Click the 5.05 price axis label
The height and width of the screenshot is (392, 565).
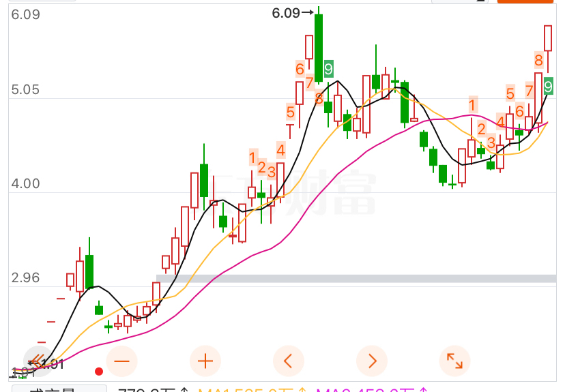coord(25,89)
